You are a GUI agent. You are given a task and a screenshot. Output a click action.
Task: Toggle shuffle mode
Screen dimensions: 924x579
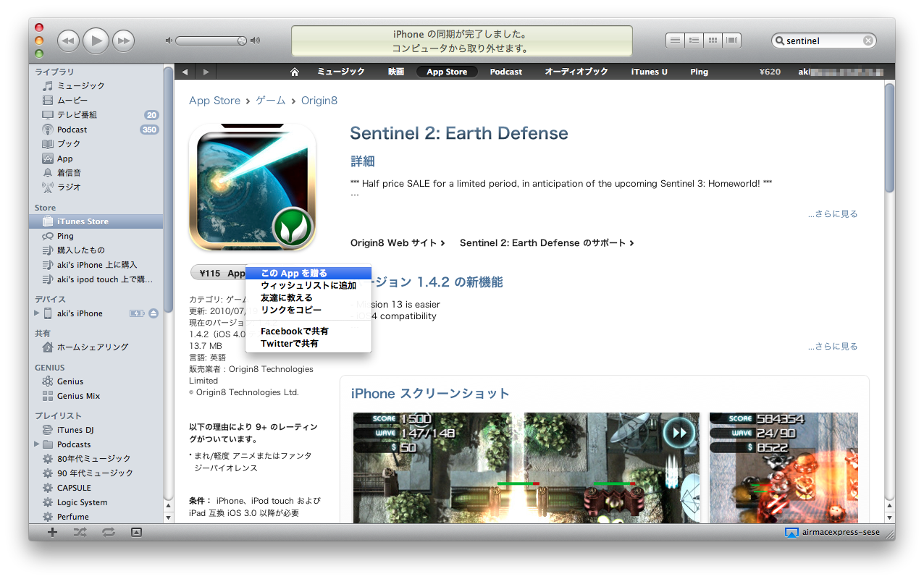tap(80, 532)
